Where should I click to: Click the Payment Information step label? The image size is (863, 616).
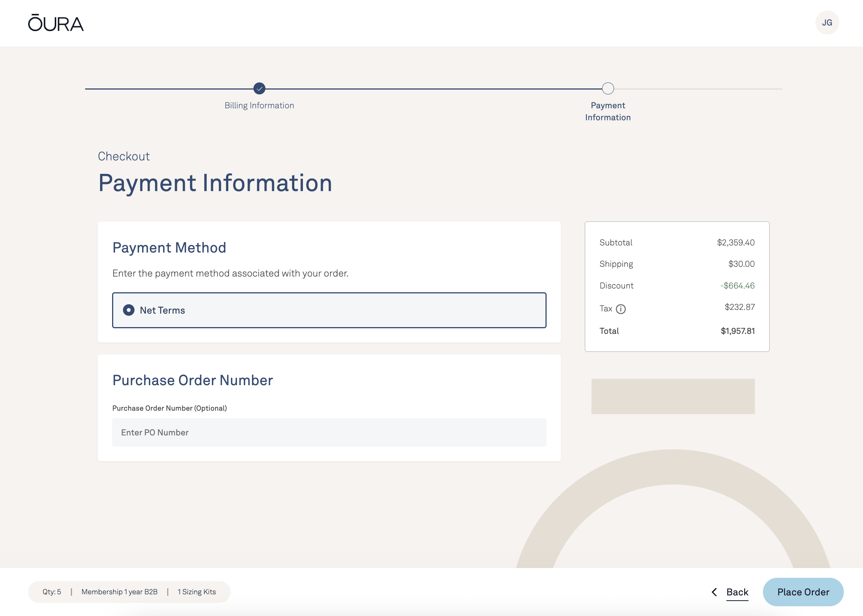click(608, 112)
